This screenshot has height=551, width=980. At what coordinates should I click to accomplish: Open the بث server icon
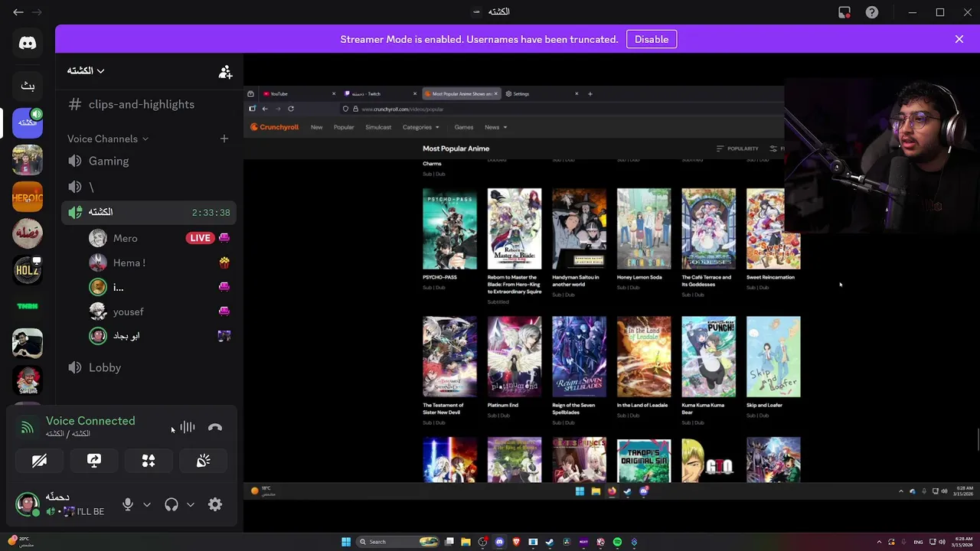28,86
